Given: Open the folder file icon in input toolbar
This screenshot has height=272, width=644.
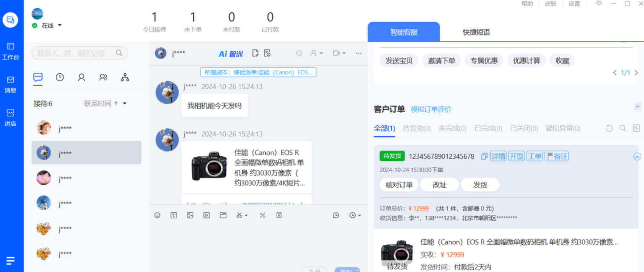Looking at the screenshot, I should pyautogui.click(x=223, y=215).
